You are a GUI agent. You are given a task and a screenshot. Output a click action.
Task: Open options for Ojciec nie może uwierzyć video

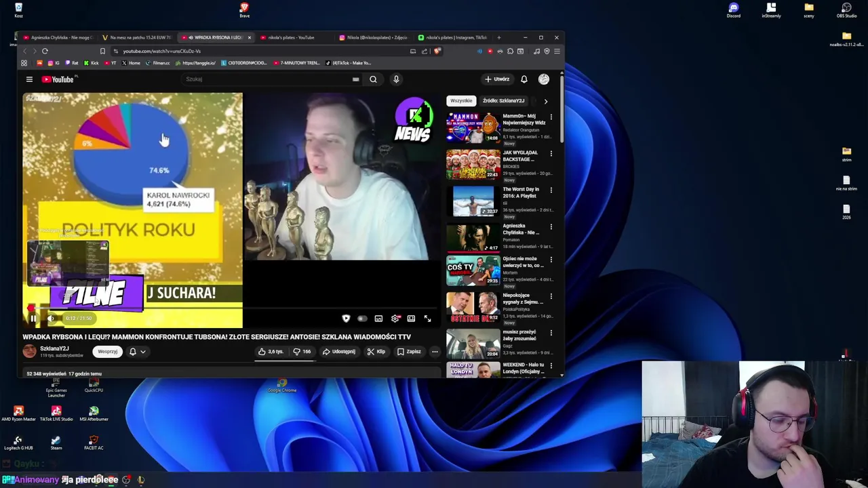click(x=551, y=260)
